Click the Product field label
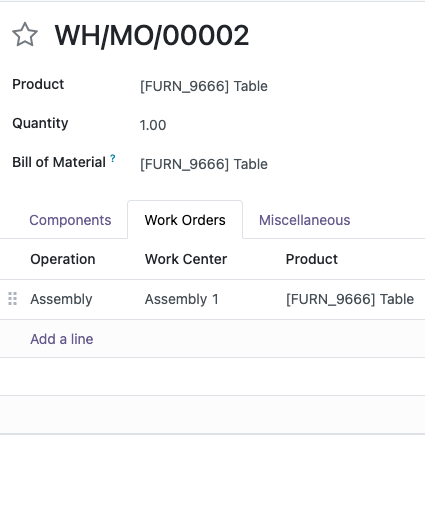This screenshot has height=511, width=425. (x=38, y=84)
